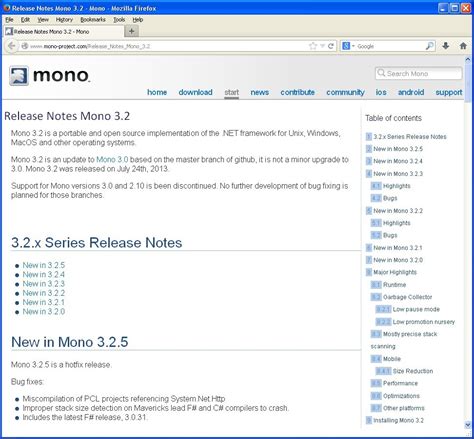Jump to New in 3.2.1 list link
Screen dimensions: 474x439
44,302
